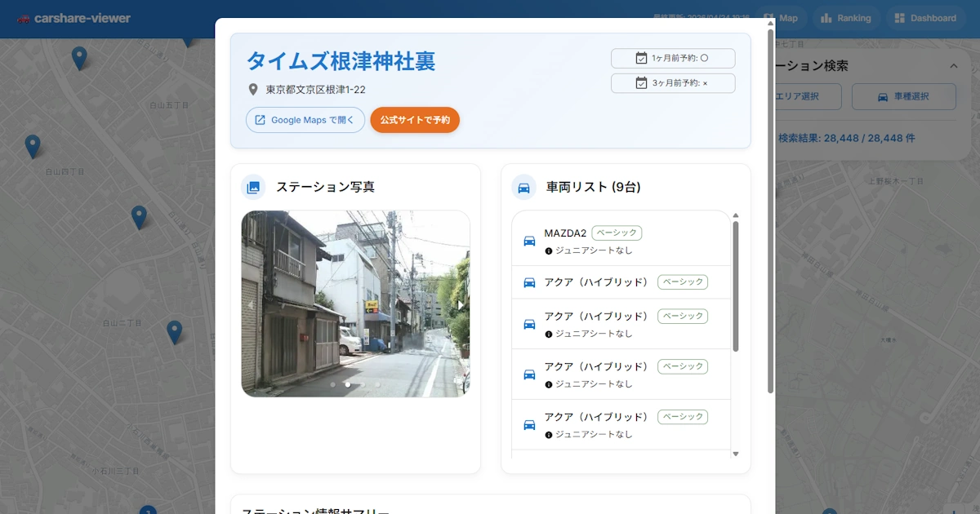Click the map pin above 白山四丁目 label

coord(33,147)
